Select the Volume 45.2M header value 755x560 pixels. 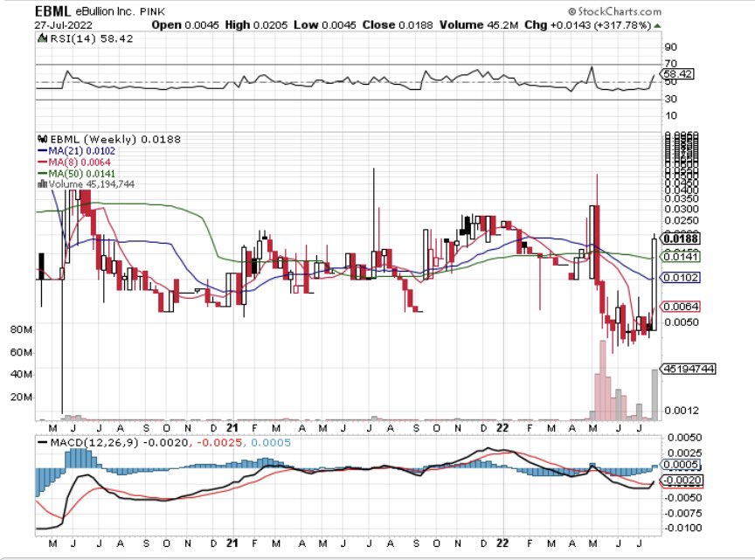click(x=479, y=24)
